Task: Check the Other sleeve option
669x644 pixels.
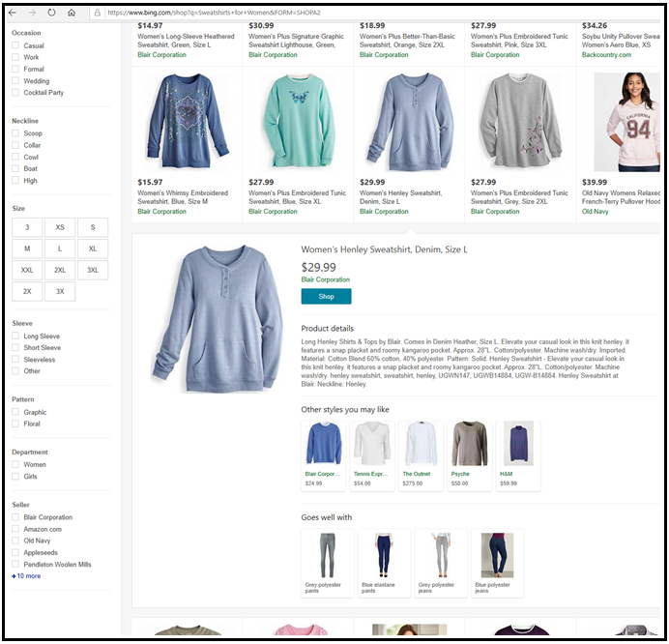Action: click(x=15, y=371)
